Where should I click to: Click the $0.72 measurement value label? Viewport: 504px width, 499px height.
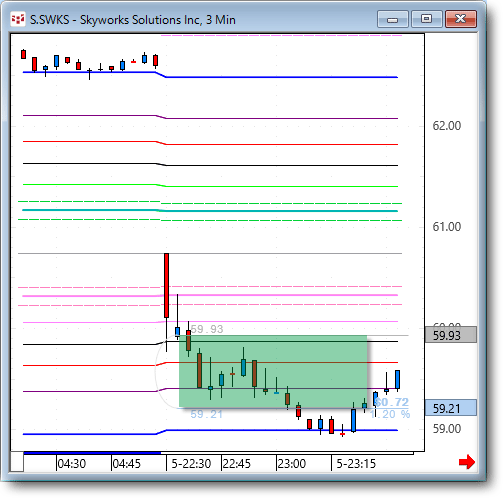coord(392,402)
